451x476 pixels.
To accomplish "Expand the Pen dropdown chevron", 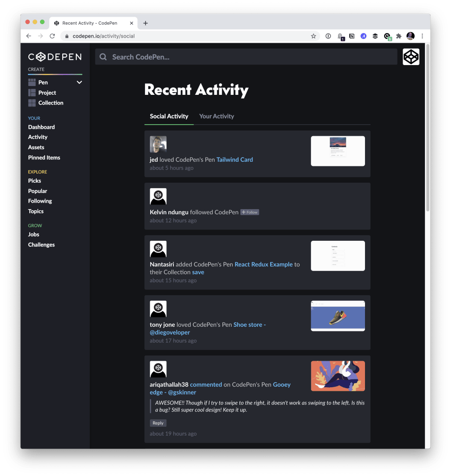I will coord(79,82).
